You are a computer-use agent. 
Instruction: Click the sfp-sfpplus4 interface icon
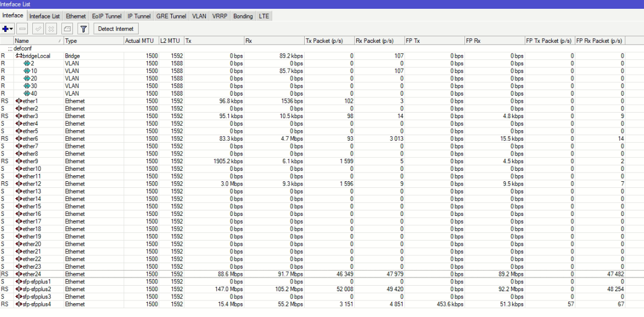19,304
